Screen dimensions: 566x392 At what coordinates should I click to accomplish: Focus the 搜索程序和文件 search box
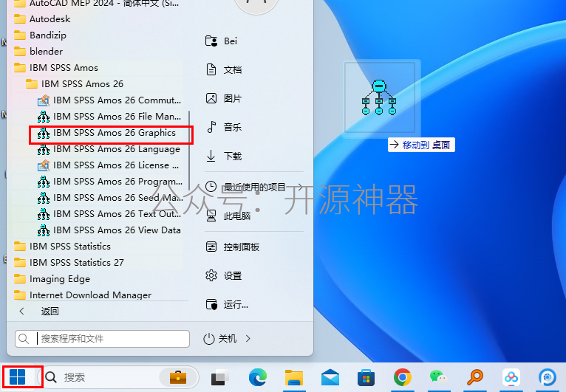pos(102,339)
